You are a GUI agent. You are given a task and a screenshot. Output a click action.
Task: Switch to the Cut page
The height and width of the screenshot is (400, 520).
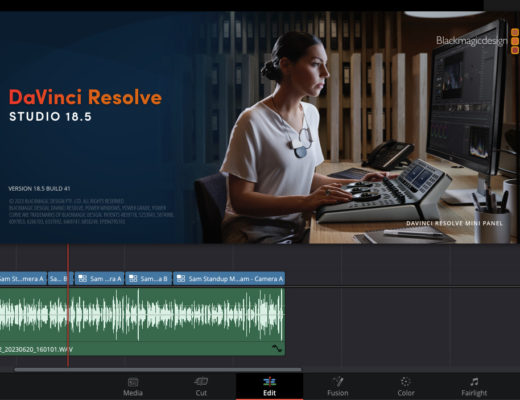pos(201,387)
